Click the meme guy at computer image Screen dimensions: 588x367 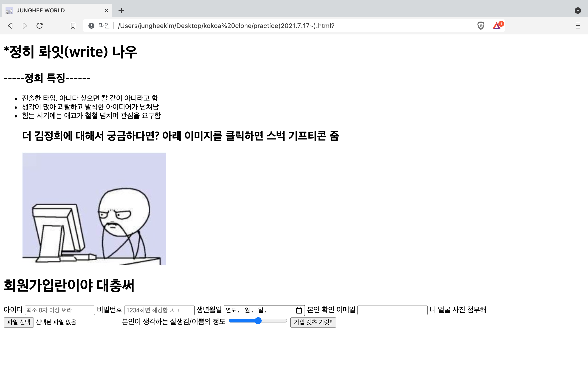(94, 209)
